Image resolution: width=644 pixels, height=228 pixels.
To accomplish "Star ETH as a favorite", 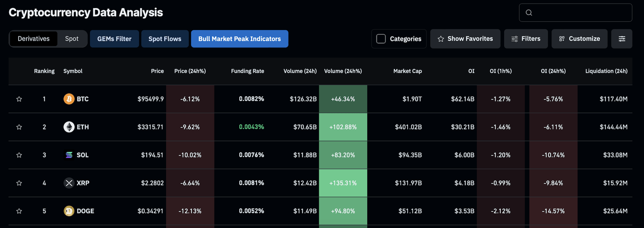I will point(19,127).
